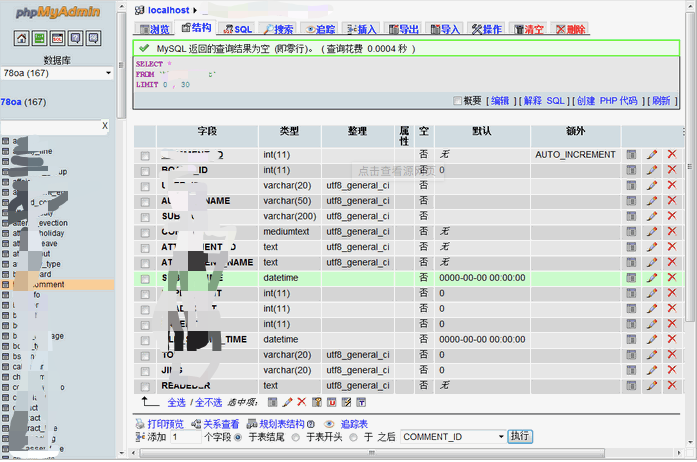Set primary key for selected fields
Image resolution: width=697 pixels, height=462 pixels.
tap(317, 402)
